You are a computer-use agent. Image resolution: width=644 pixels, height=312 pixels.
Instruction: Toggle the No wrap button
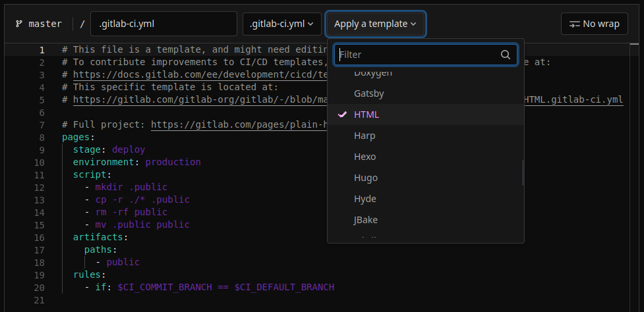[594, 24]
